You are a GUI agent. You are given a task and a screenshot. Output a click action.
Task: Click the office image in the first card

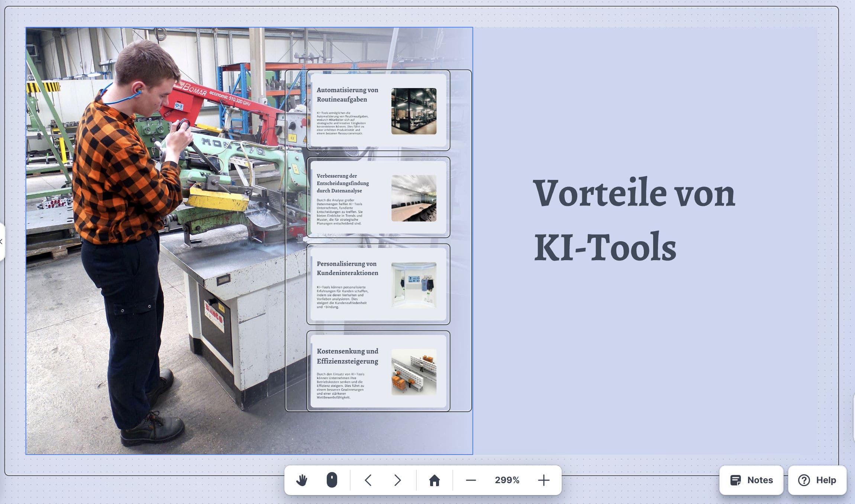point(414,110)
